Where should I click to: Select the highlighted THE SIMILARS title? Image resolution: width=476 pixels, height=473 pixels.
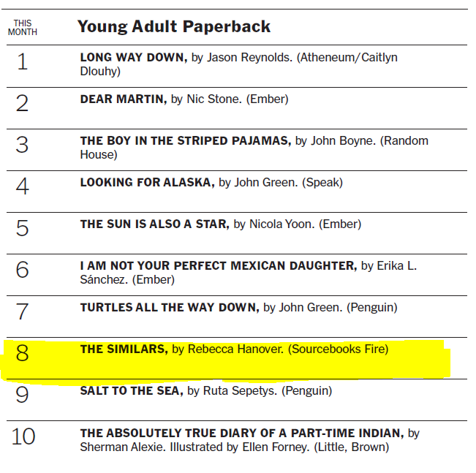click(124, 349)
